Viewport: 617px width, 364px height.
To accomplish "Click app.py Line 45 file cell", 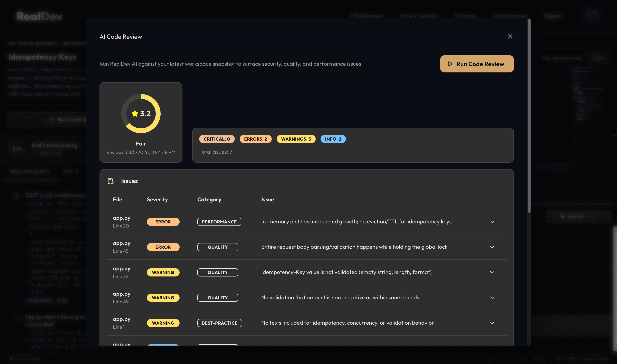I will click(122, 247).
